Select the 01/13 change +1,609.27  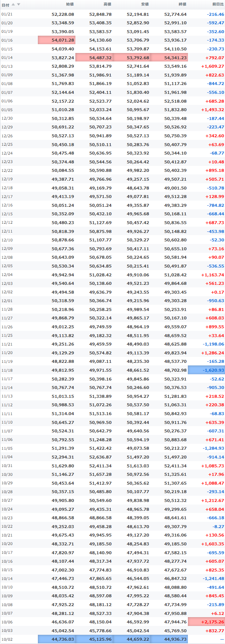tap(213, 66)
